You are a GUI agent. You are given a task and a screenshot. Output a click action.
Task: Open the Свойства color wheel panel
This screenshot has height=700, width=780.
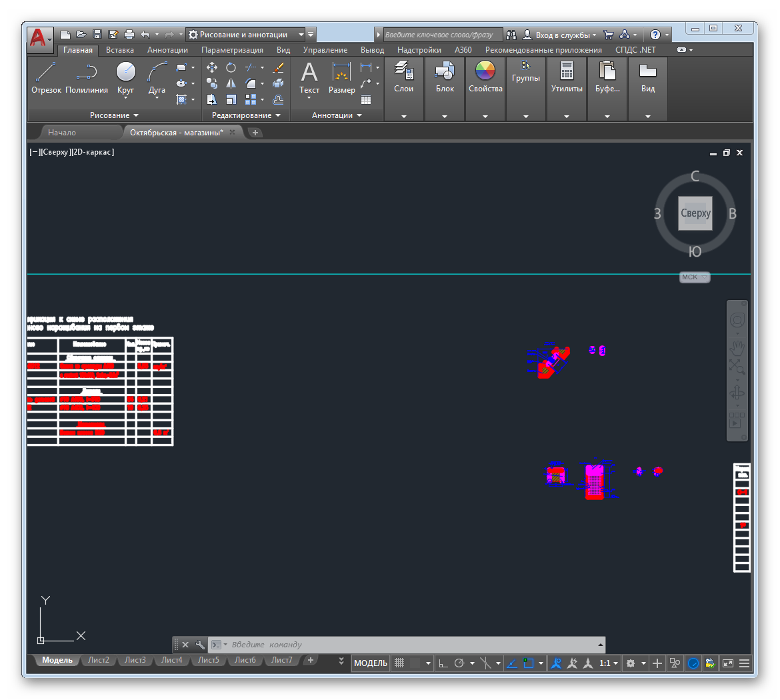click(x=485, y=77)
